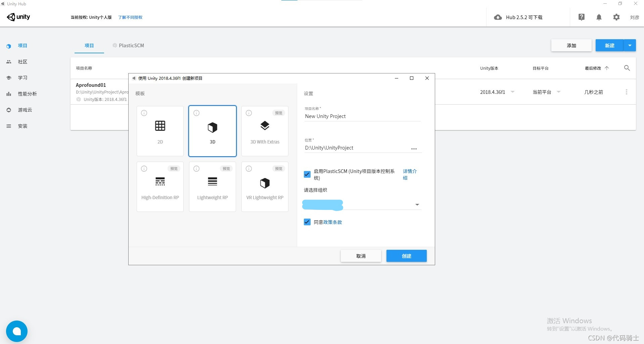This screenshot has height=344, width=644.
Task: Expand the 新建 button dropdown arrow
Action: point(630,46)
